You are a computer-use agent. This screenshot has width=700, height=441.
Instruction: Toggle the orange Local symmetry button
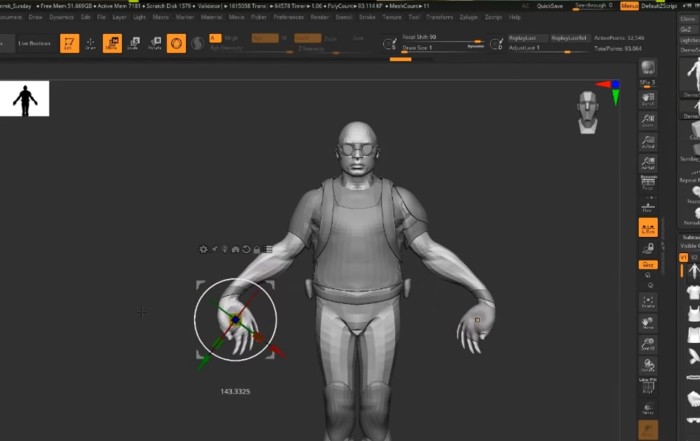pos(648,228)
